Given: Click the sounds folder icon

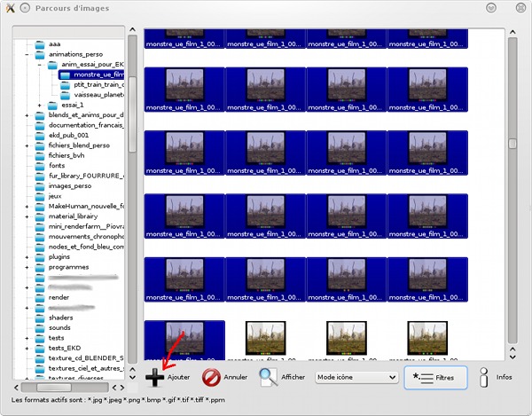Looking at the screenshot, I should coord(40,328).
